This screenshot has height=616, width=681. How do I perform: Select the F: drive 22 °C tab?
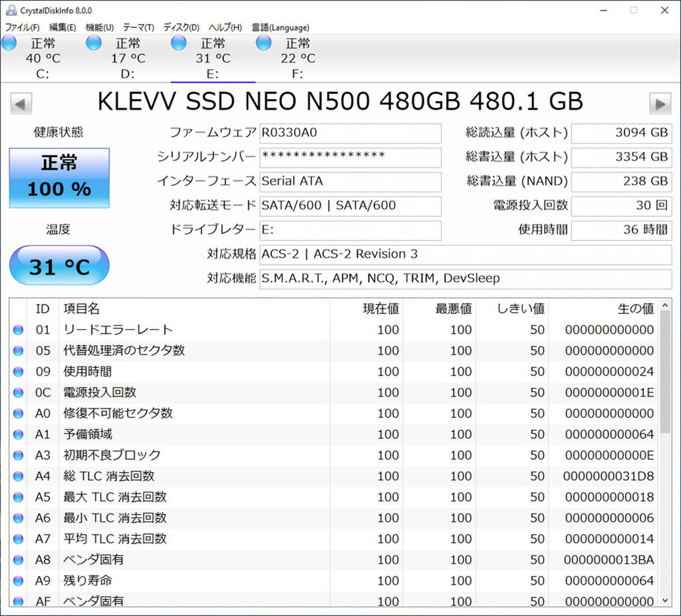click(297, 59)
